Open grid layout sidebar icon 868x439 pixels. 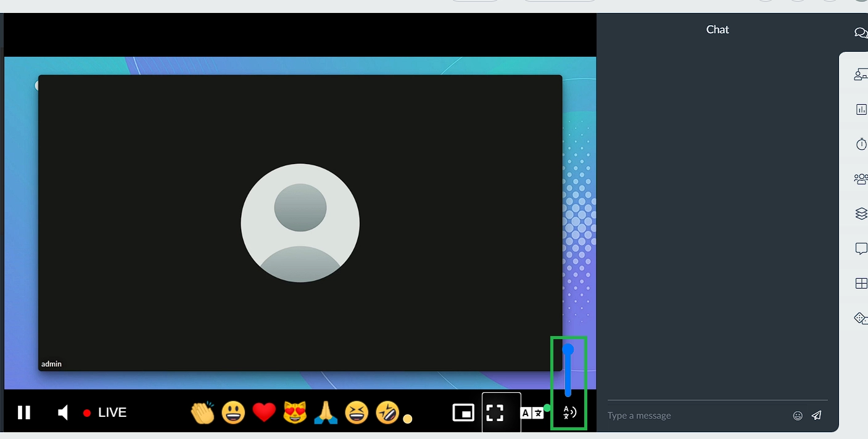[x=861, y=284]
